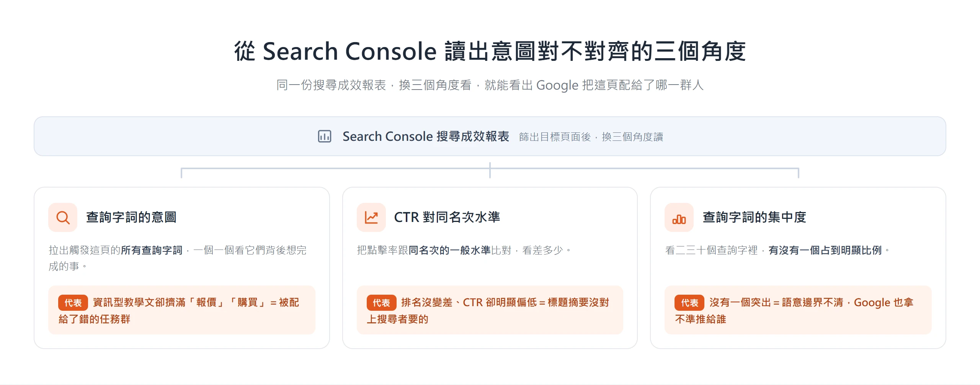
Task: Click the 代表 badge in CTR 對同名次水準 card
Action: (x=382, y=303)
